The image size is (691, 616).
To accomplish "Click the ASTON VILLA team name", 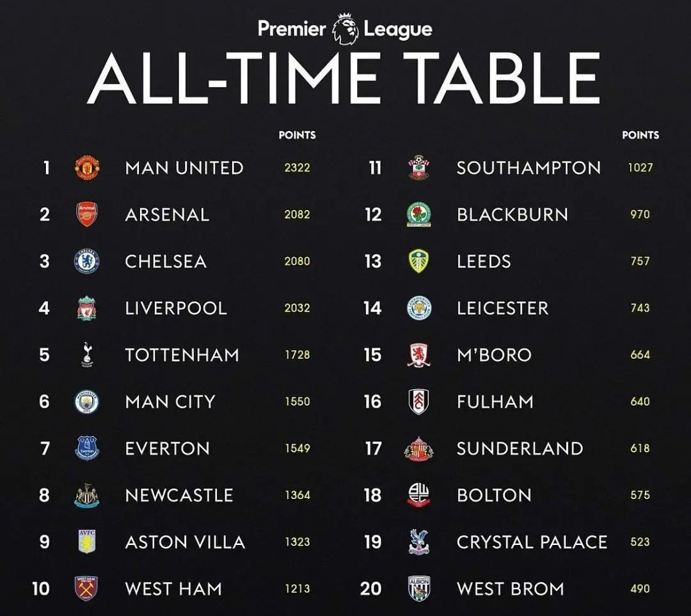I will point(185,542).
